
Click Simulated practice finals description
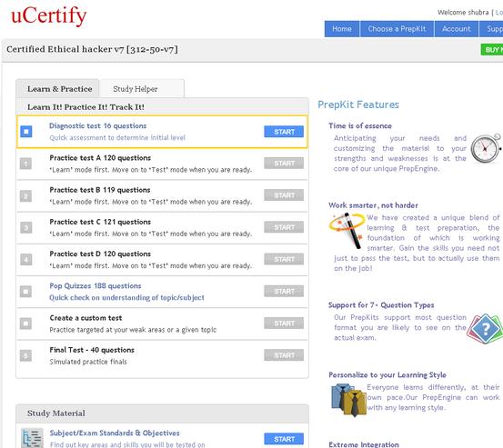(x=88, y=362)
